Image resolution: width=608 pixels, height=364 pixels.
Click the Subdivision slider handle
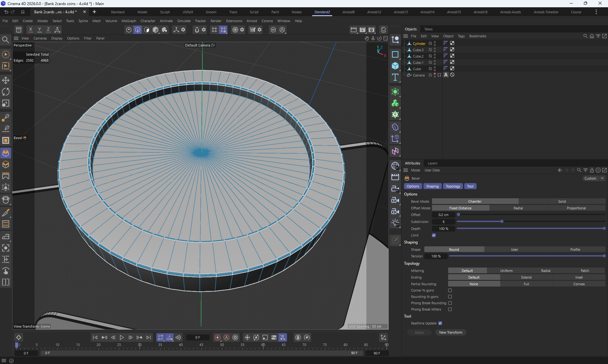tap(502, 221)
